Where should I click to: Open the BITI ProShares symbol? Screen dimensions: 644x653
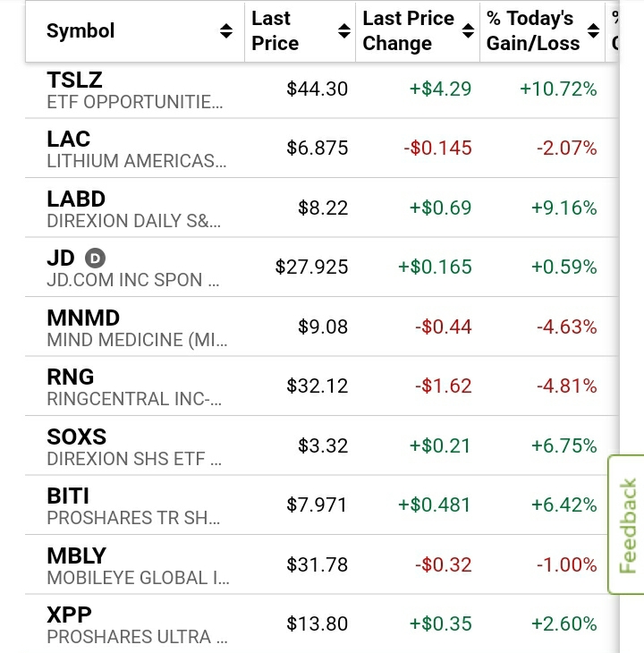tap(68, 496)
